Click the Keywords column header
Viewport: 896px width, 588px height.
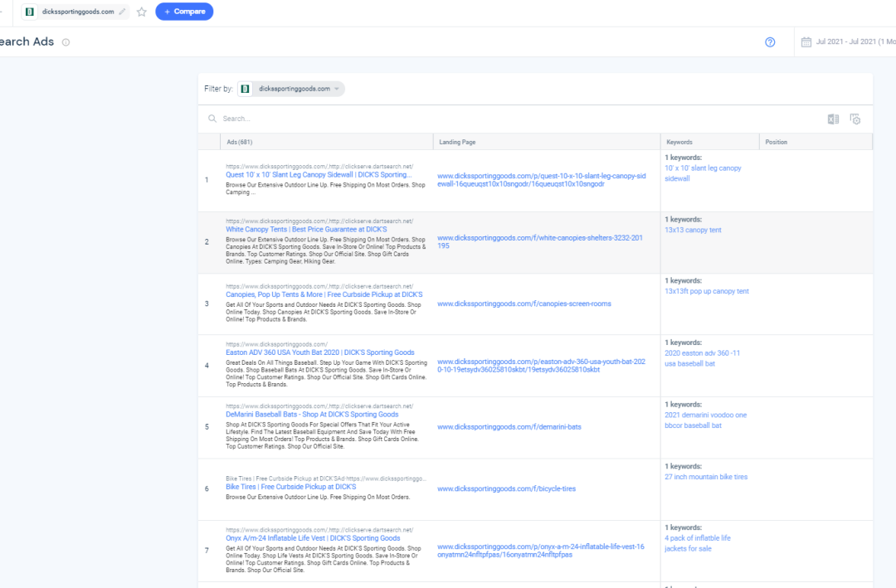679,142
